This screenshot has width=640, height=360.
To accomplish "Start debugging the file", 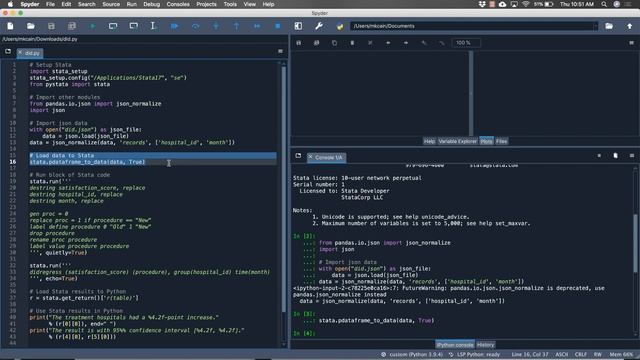I will pos(175,26).
